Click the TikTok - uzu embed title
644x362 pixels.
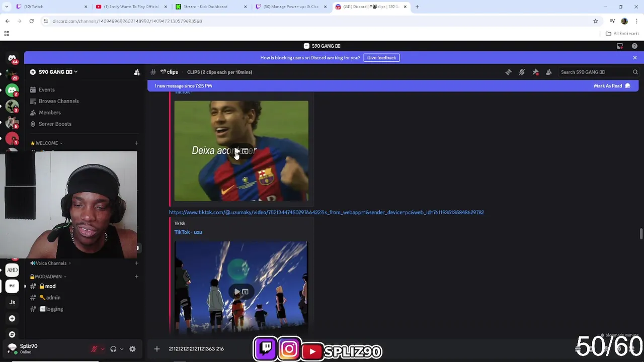point(188,232)
